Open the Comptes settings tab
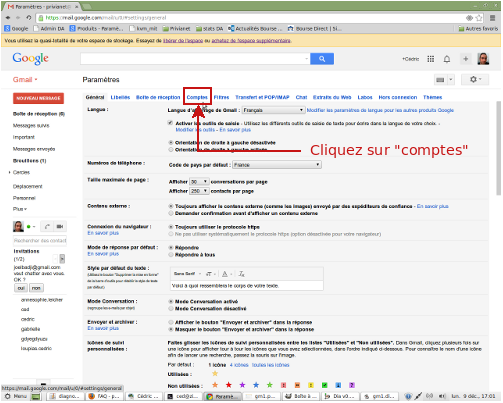The image size is (503, 403). pos(197,97)
